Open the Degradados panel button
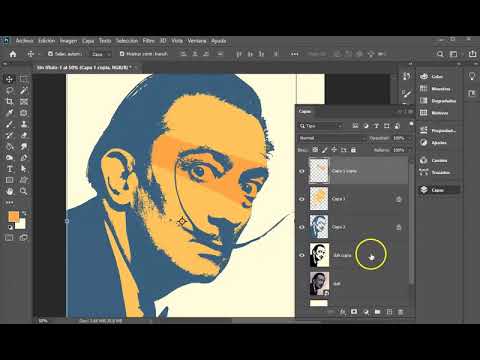The width and height of the screenshot is (480, 360). [439, 101]
